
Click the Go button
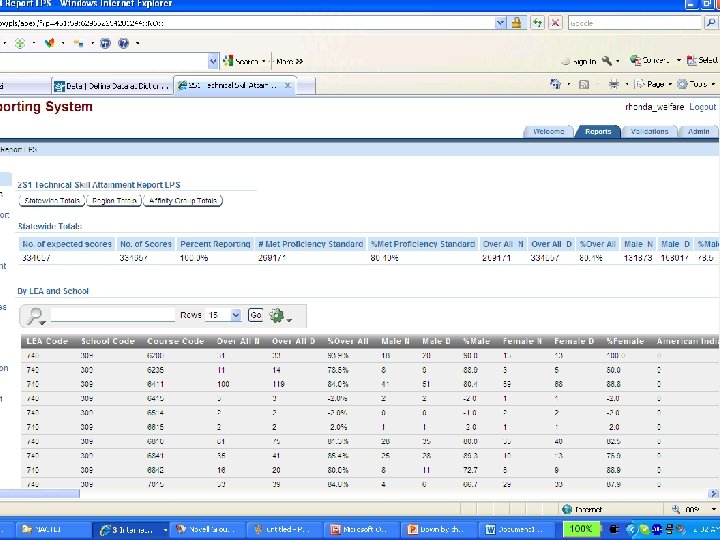[x=255, y=315]
